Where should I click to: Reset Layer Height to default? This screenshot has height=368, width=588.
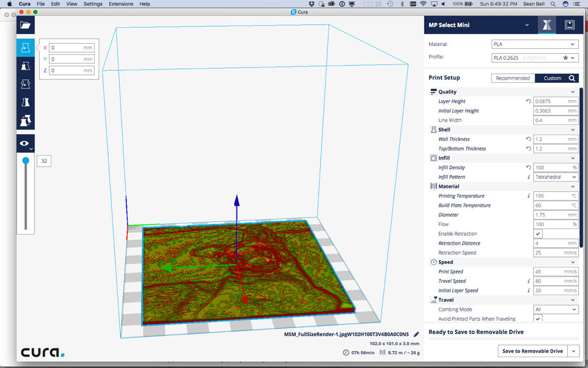click(528, 101)
